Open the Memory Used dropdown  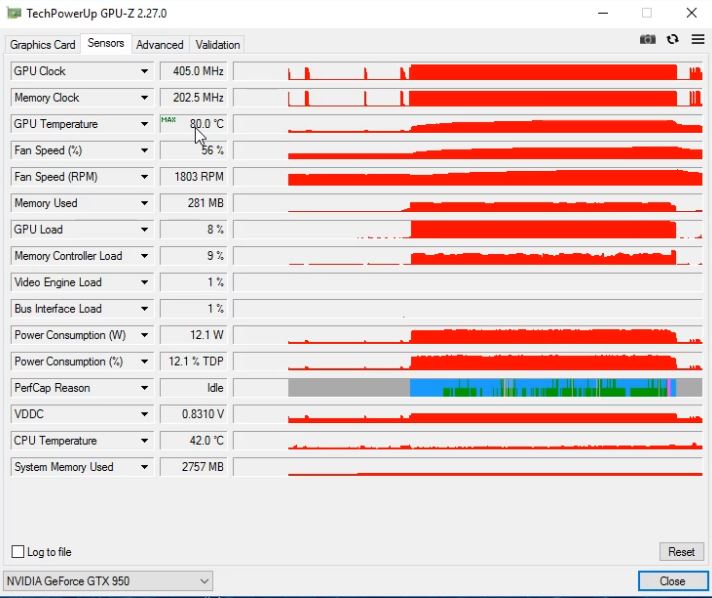coord(144,203)
